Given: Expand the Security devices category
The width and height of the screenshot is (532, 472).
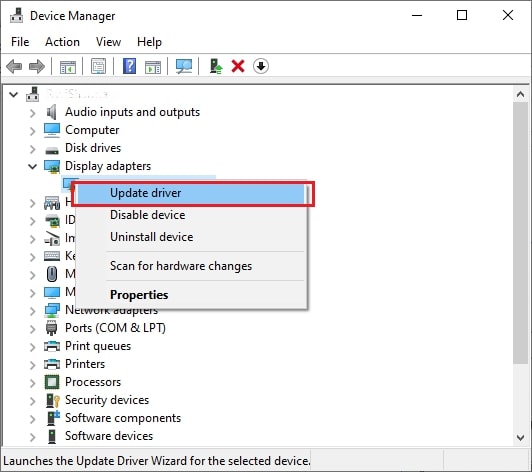Looking at the screenshot, I should 32,401.
